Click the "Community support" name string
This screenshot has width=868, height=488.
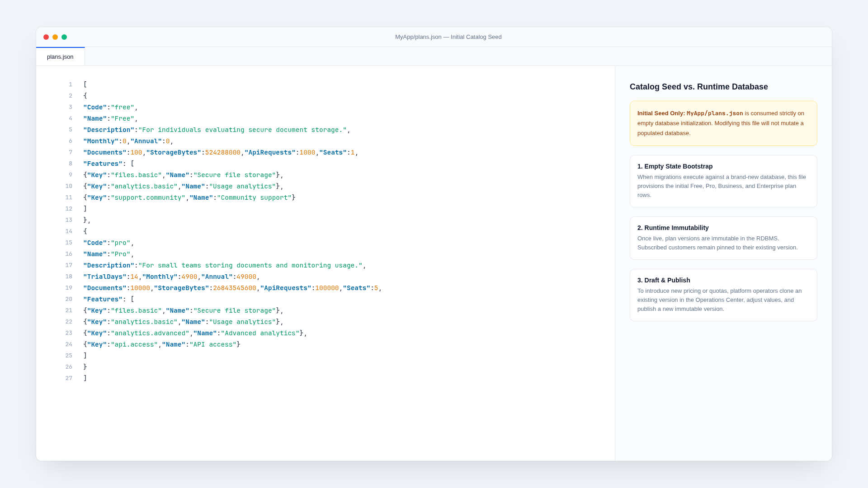point(254,197)
